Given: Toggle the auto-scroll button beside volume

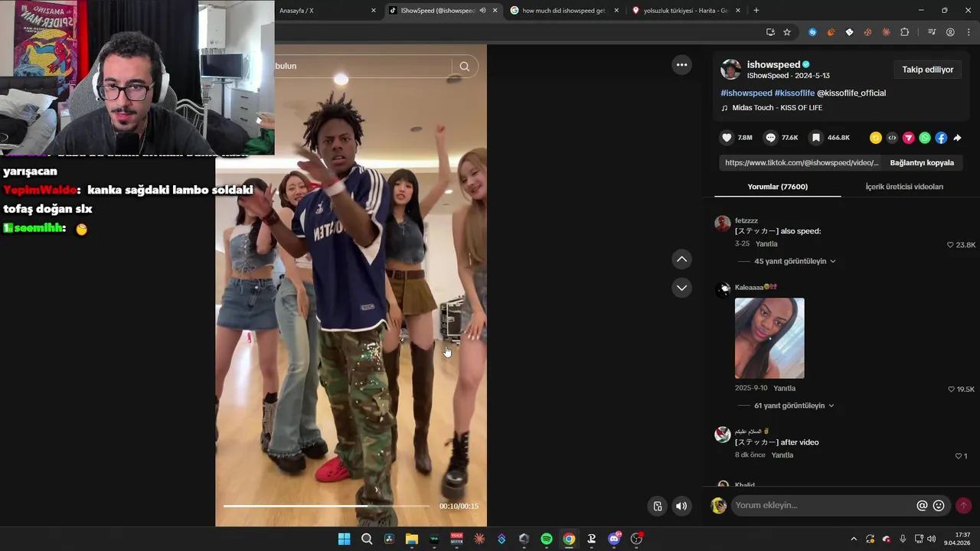Looking at the screenshot, I should point(657,506).
